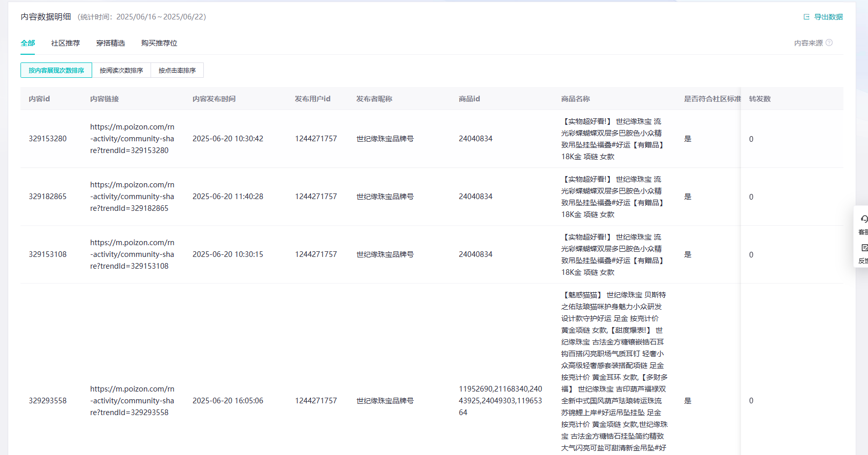Open content link for trendId 329153108
868x455 pixels.
coord(132,254)
